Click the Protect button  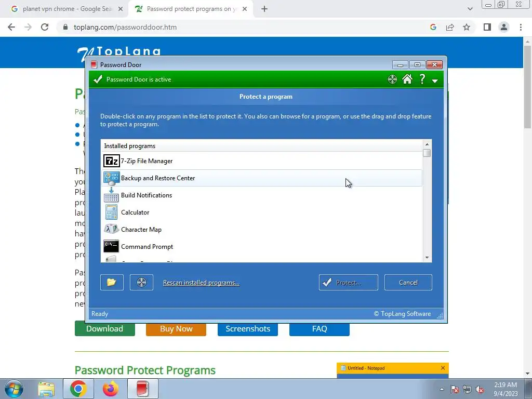click(349, 282)
